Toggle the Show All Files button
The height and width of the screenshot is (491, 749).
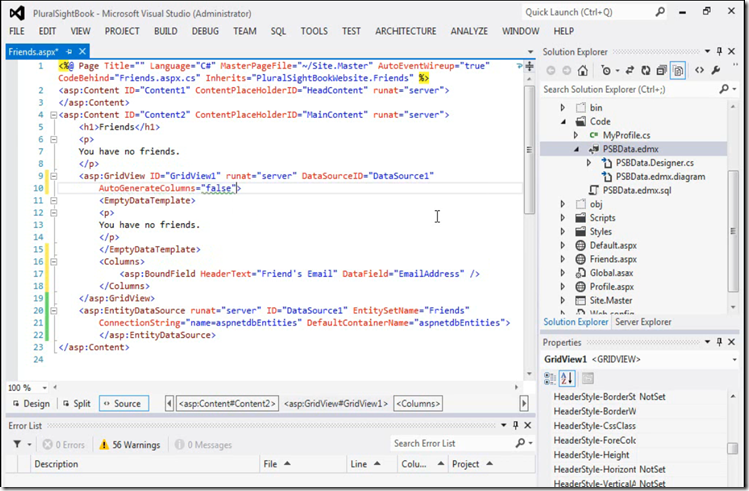(x=678, y=71)
